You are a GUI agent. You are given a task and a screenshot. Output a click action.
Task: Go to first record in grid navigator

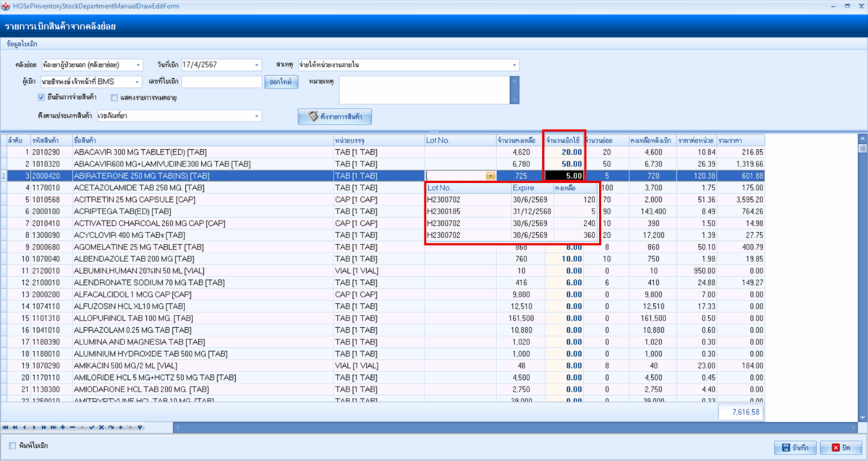(6, 428)
